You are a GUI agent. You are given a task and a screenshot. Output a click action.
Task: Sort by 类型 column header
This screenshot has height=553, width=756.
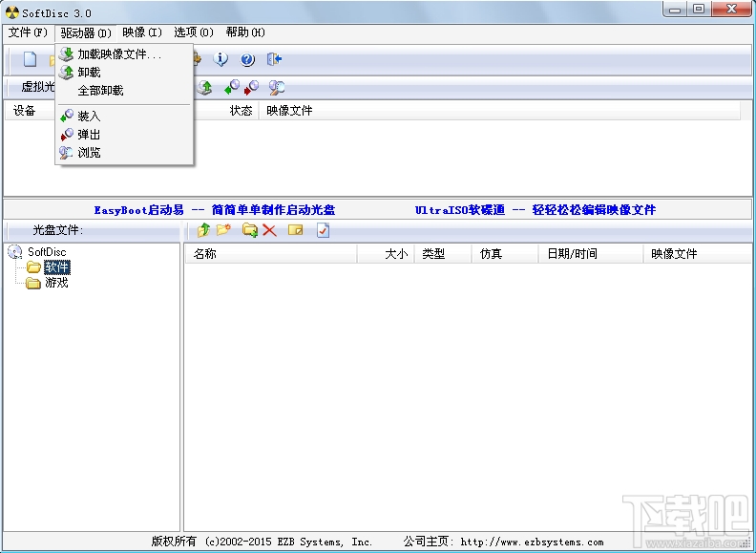443,253
